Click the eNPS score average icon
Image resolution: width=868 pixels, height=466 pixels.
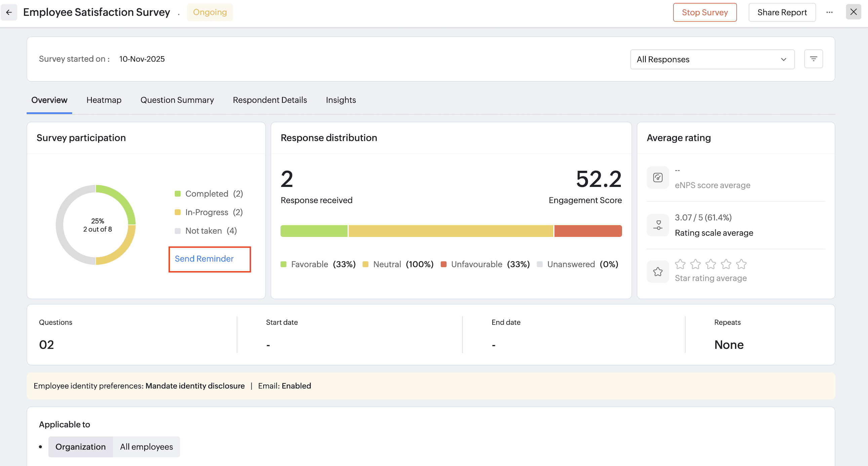(658, 178)
